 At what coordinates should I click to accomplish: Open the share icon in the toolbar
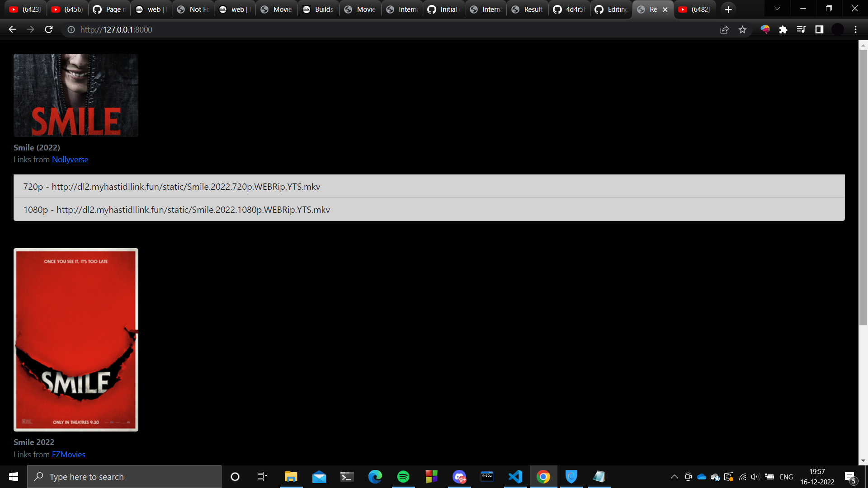click(x=725, y=29)
